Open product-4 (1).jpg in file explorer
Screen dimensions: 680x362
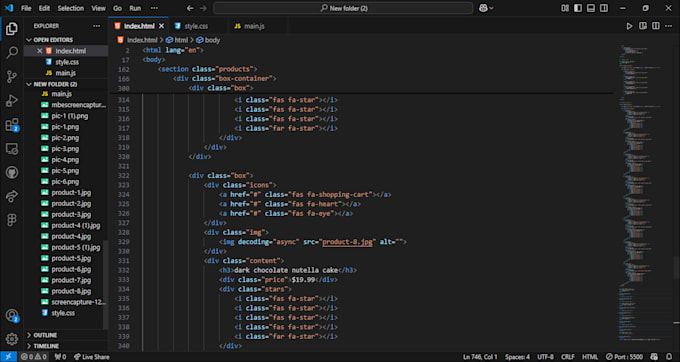(x=65, y=225)
